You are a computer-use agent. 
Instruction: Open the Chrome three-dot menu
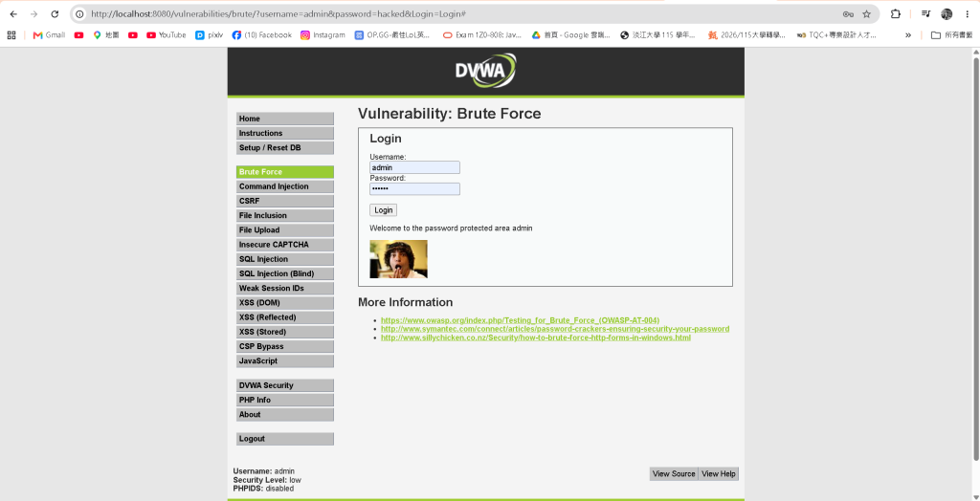click(967, 13)
